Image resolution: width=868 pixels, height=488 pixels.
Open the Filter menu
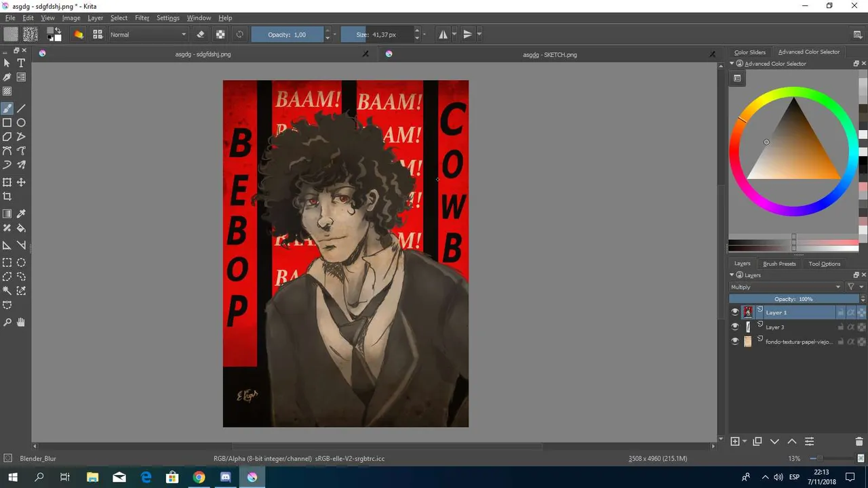[142, 18]
